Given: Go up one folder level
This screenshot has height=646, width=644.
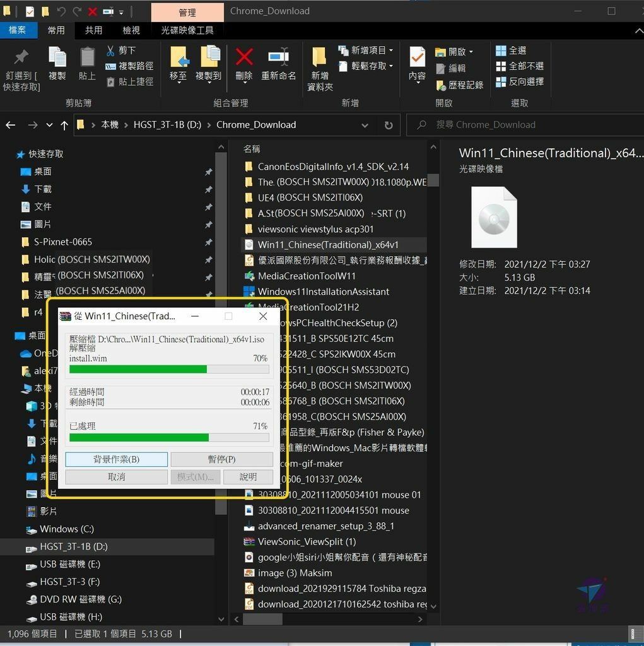Looking at the screenshot, I should click(x=64, y=126).
